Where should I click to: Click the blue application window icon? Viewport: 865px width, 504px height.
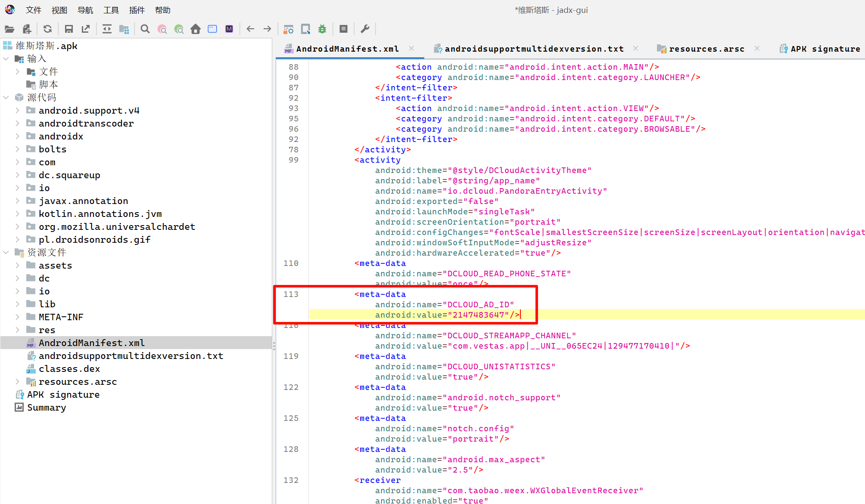pos(212,29)
